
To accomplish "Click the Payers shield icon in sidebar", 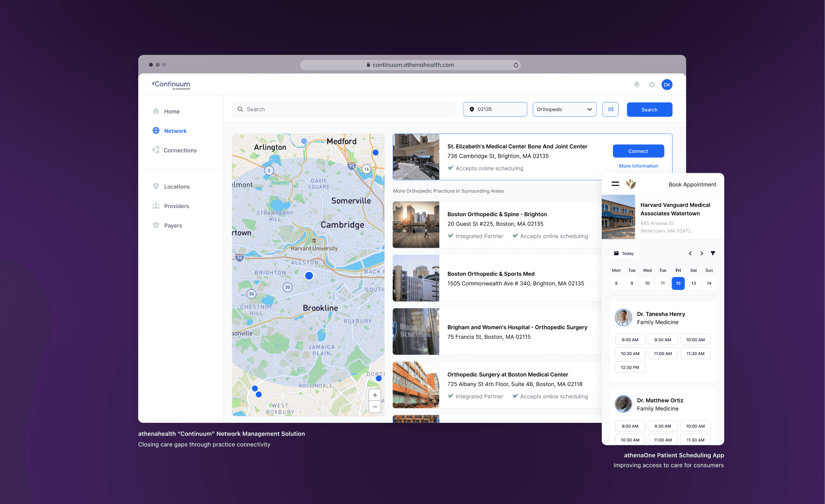I will (156, 225).
